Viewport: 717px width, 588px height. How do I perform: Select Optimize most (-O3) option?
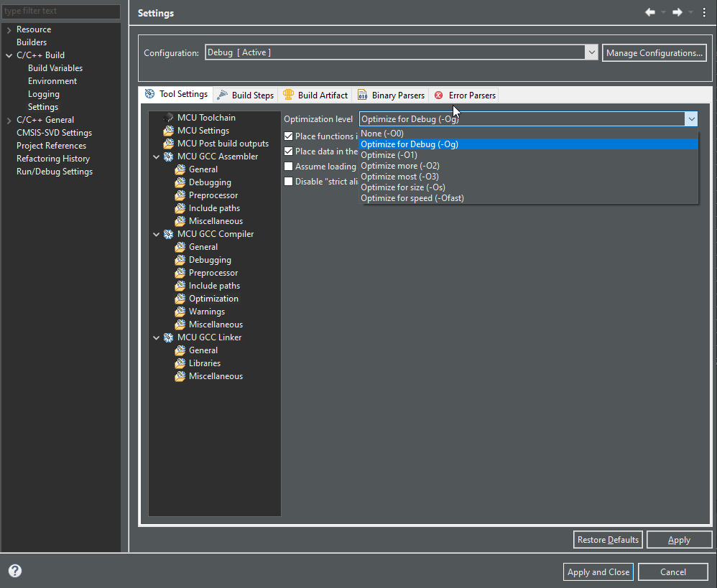point(528,177)
